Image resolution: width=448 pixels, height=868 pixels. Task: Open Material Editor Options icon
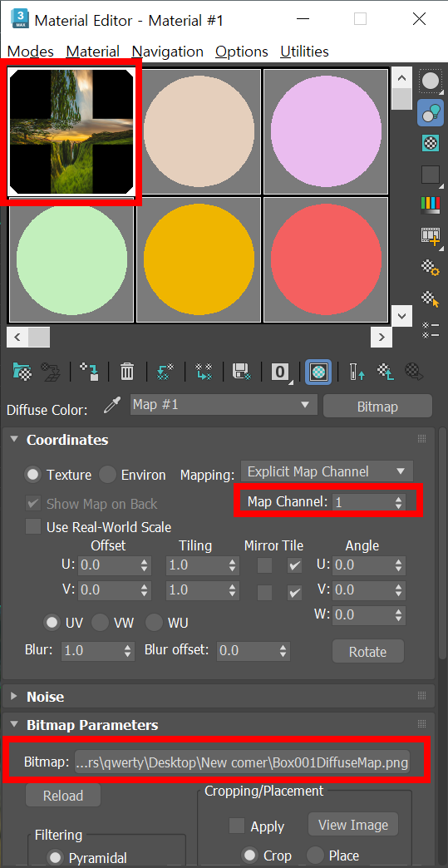pyautogui.click(x=430, y=268)
